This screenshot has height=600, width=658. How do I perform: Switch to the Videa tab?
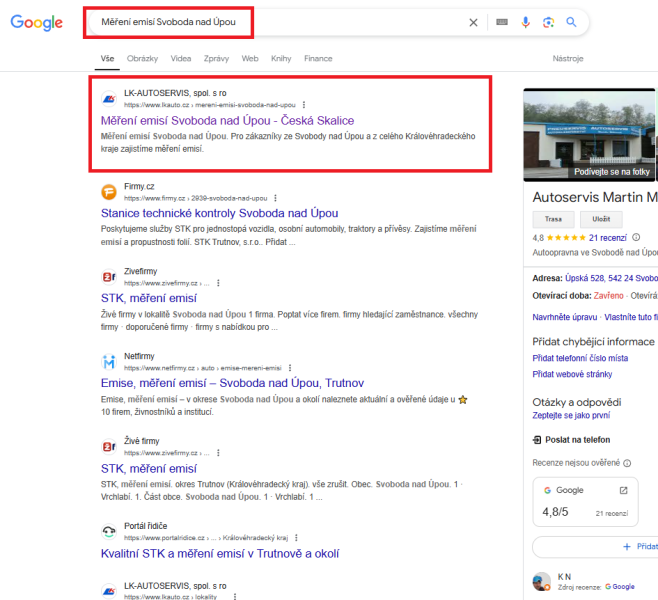point(181,59)
